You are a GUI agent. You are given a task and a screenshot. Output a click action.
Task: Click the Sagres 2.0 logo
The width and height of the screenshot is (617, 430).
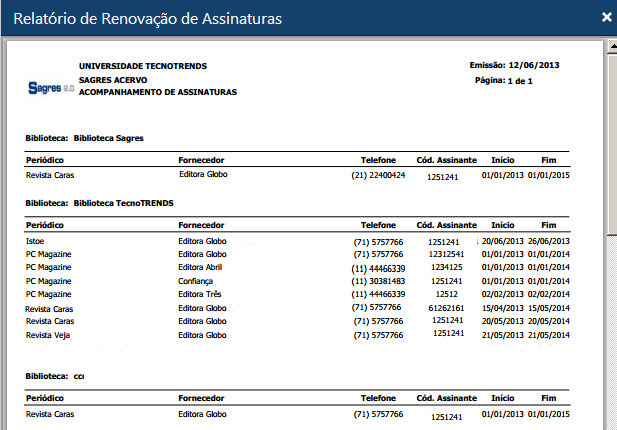click(50, 89)
